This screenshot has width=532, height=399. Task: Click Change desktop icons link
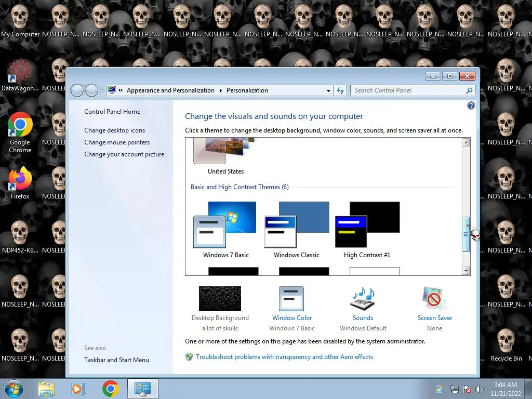(114, 130)
